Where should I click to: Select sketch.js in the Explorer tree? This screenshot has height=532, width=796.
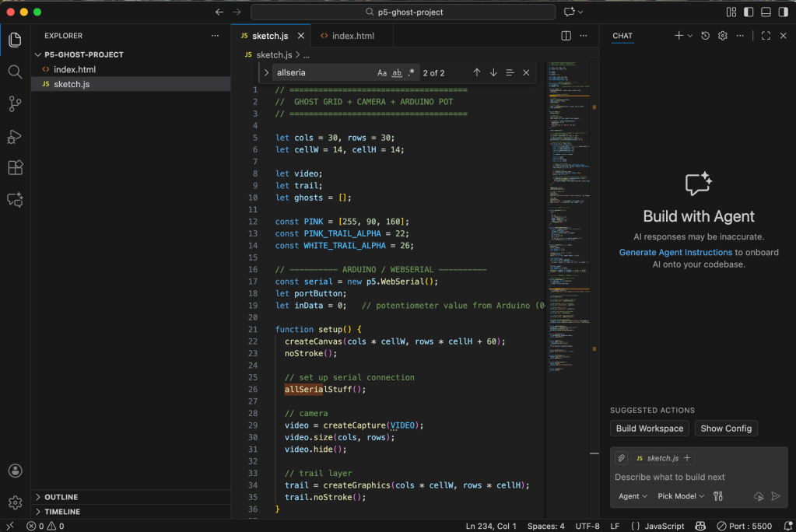coord(72,84)
